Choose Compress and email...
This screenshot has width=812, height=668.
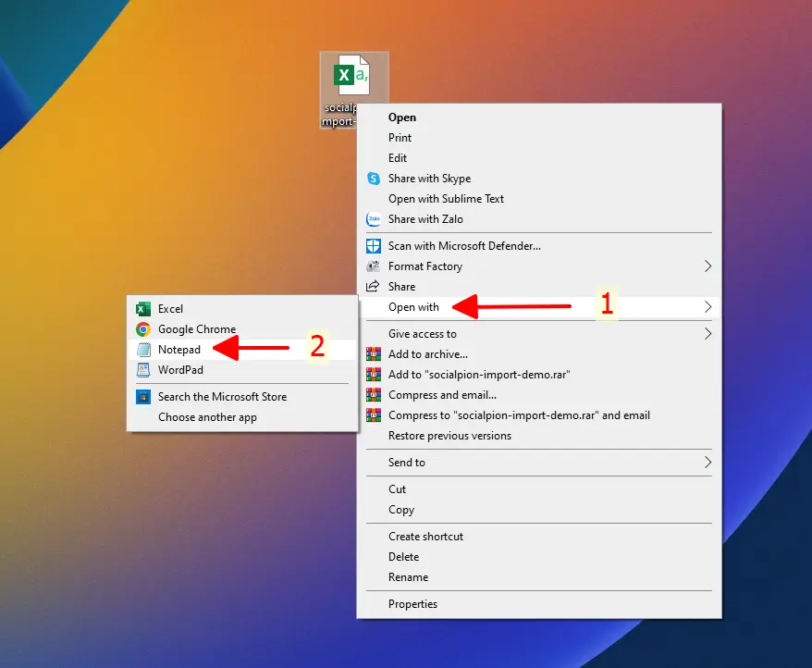click(x=538, y=395)
